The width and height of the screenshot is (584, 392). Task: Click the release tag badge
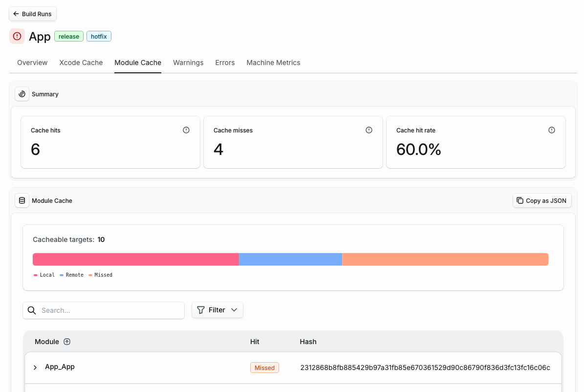[69, 37]
